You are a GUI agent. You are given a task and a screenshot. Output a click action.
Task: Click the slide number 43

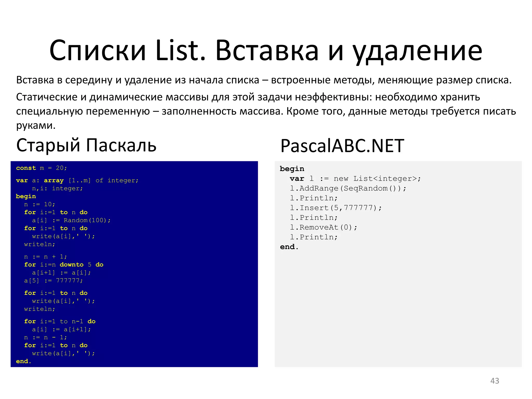click(495, 381)
